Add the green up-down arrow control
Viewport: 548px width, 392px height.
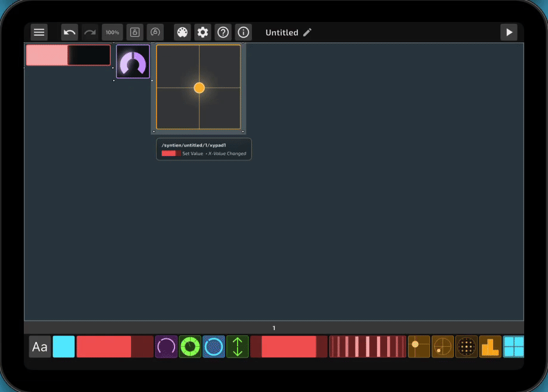pos(237,347)
